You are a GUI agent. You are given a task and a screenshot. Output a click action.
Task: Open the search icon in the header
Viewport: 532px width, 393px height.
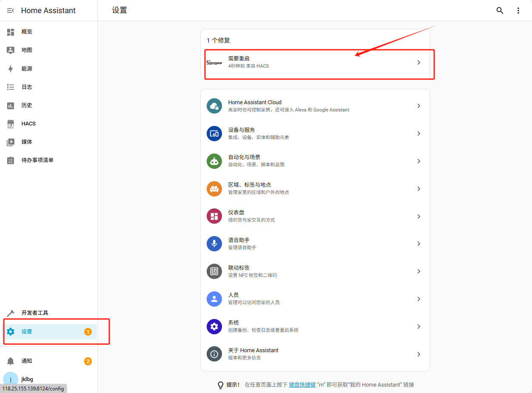[x=500, y=11]
